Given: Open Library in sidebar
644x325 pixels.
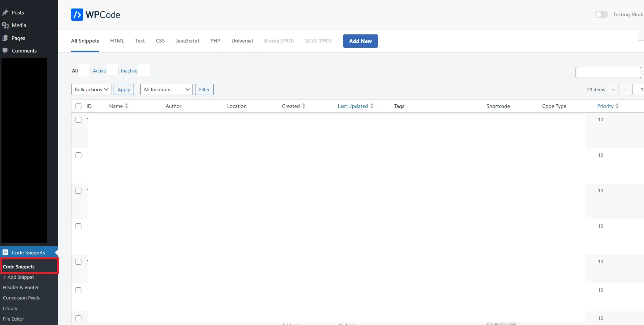Looking at the screenshot, I should point(10,308).
